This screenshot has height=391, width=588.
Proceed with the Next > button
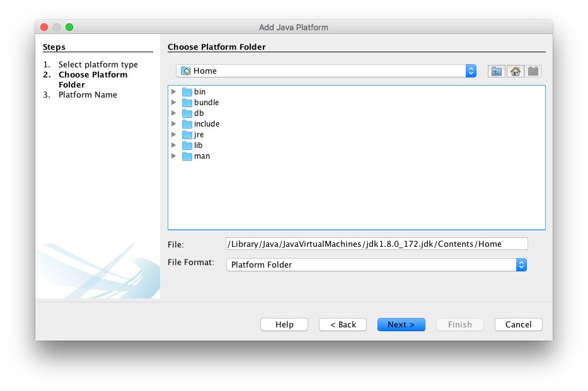tap(401, 324)
